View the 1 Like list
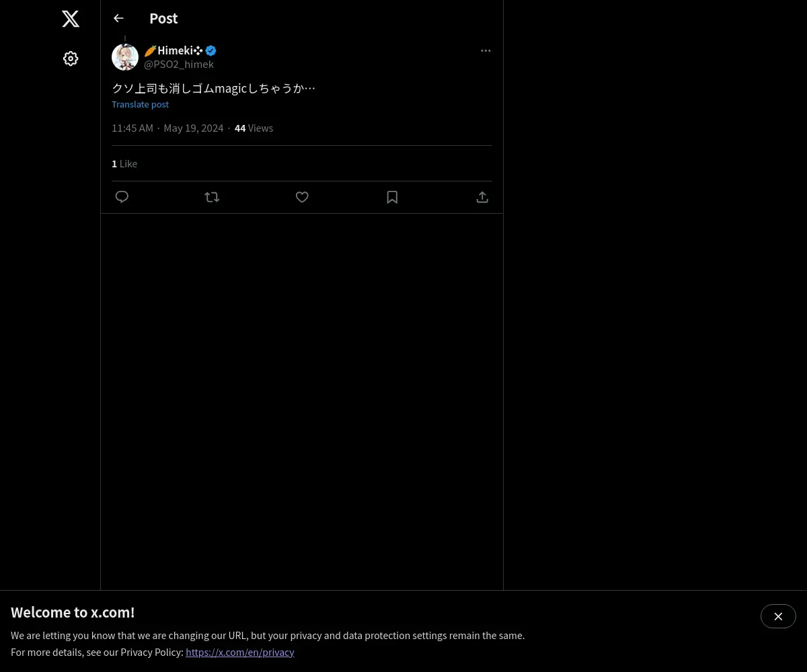 tap(124, 163)
